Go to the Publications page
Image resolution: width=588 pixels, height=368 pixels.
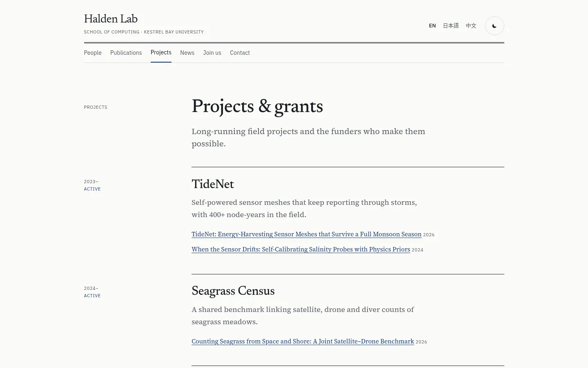point(126,53)
